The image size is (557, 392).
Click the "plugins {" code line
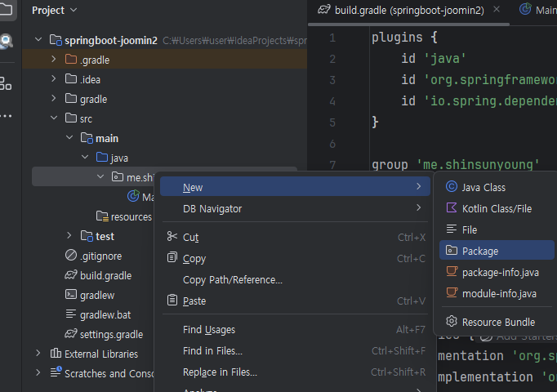coord(404,38)
